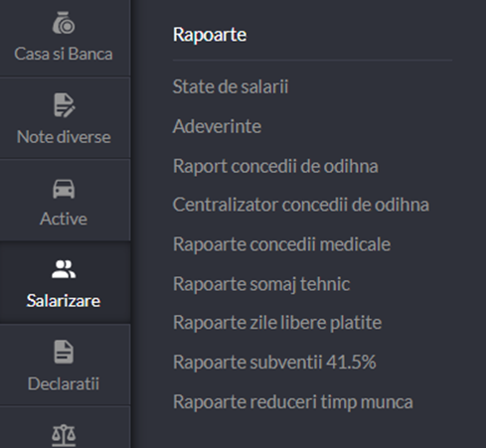
Task: Select the Active sidebar label
Action: (64, 219)
